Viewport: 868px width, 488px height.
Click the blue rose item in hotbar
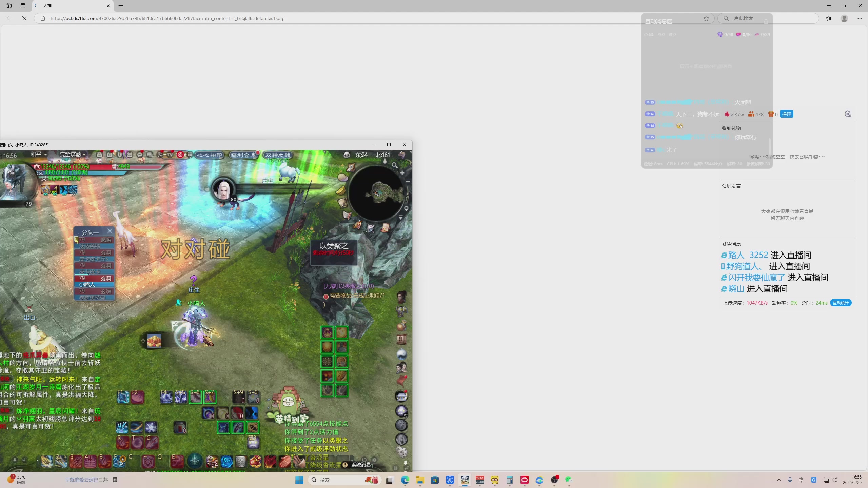click(x=226, y=461)
